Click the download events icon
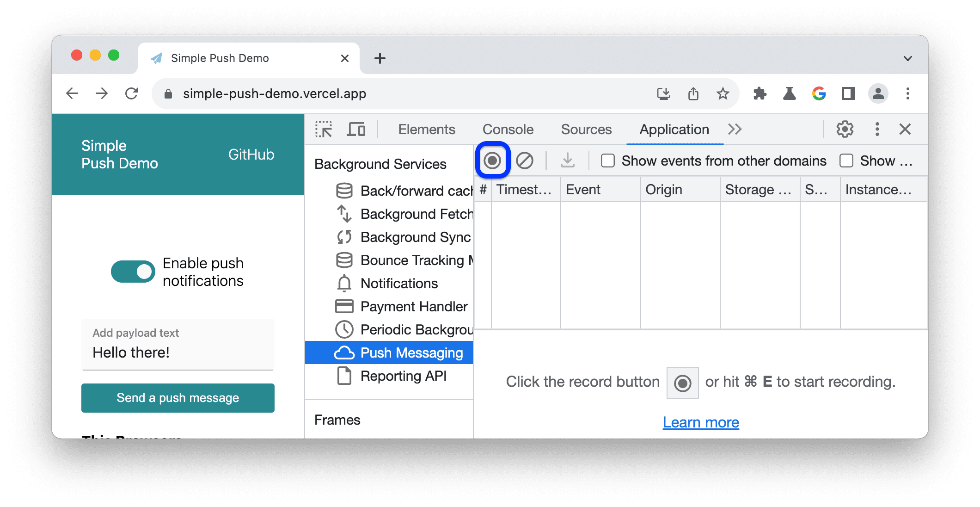 click(x=567, y=161)
